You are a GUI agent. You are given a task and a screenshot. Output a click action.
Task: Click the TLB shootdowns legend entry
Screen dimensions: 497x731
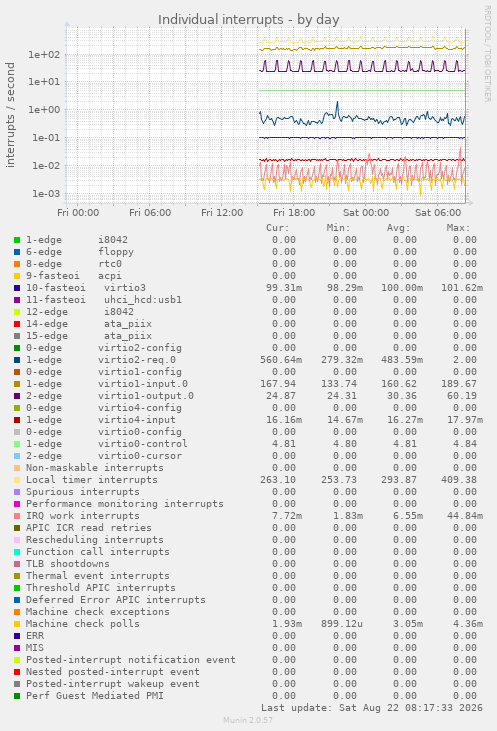coord(62,564)
